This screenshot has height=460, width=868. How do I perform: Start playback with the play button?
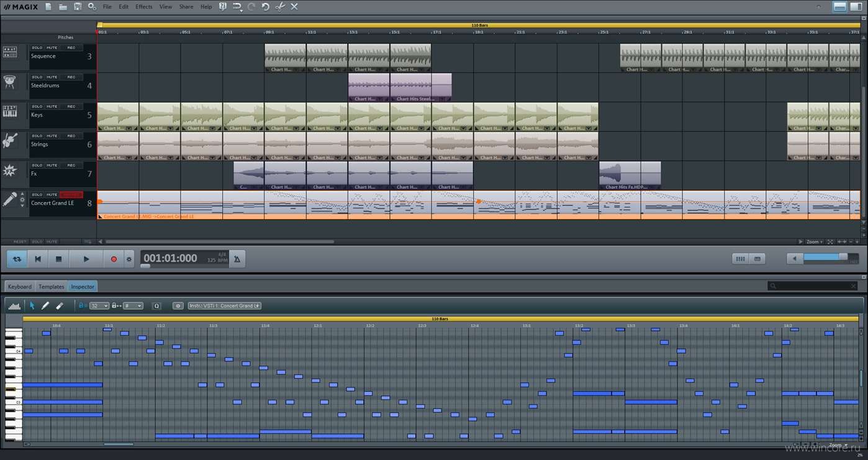86,259
